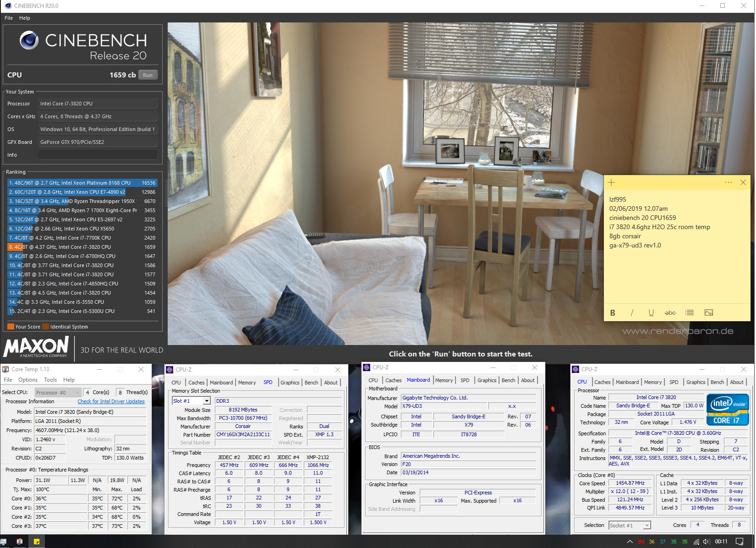Click the MAXON logo

[36, 347]
